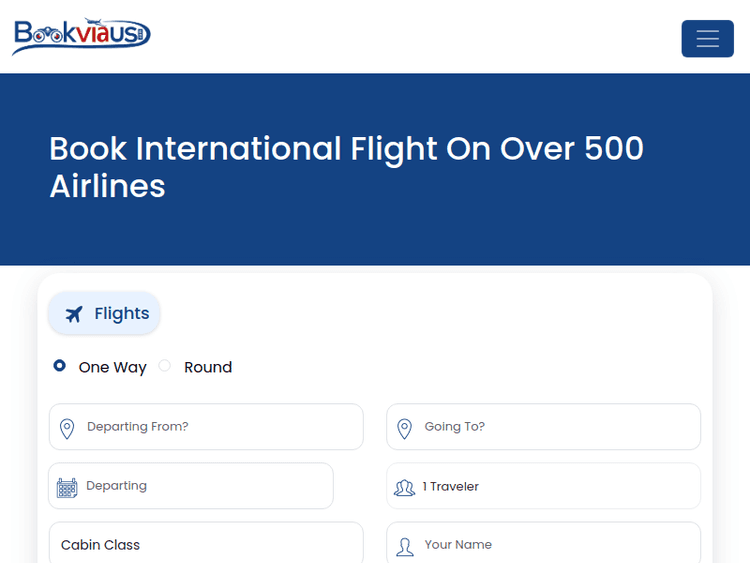Focus the Departing From input field
This screenshot has height=563, width=750.
tap(220, 427)
